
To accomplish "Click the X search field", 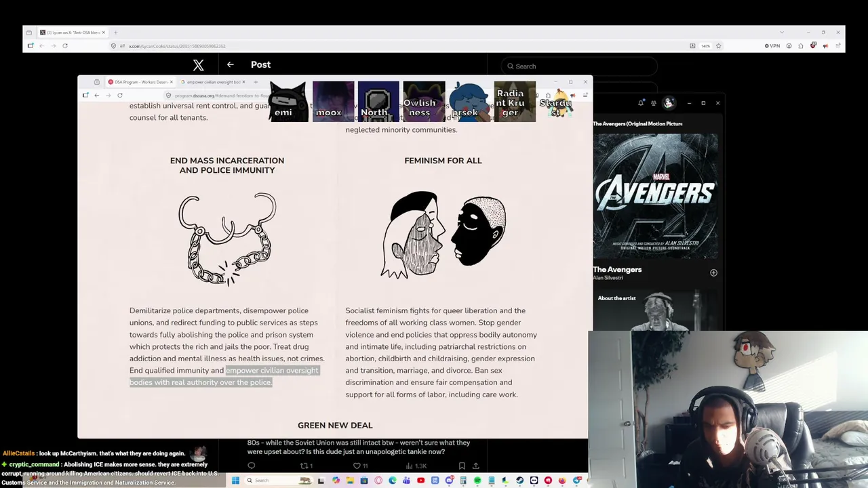I will [580, 66].
